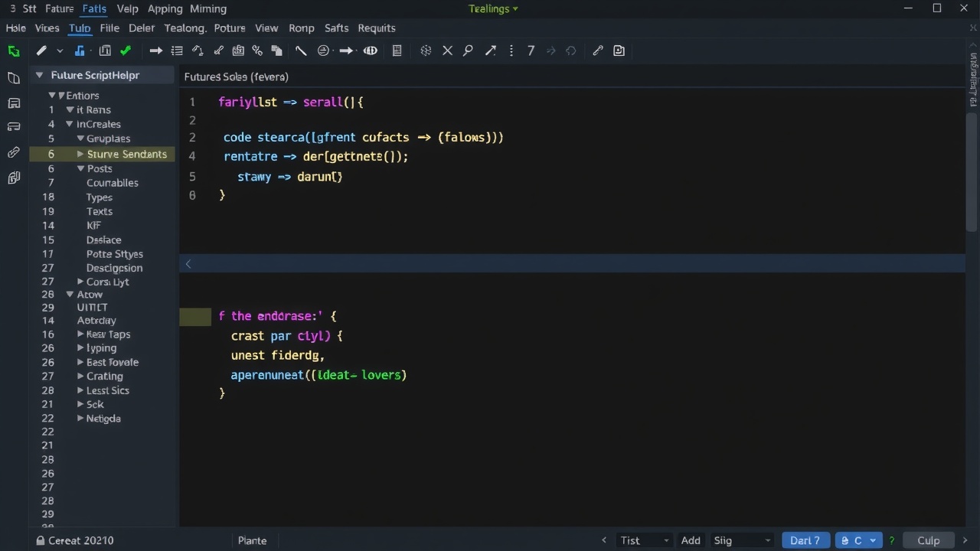This screenshot has width=980, height=551.
Task: Click the blue Darl 7 button
Action: pos(805,540)
